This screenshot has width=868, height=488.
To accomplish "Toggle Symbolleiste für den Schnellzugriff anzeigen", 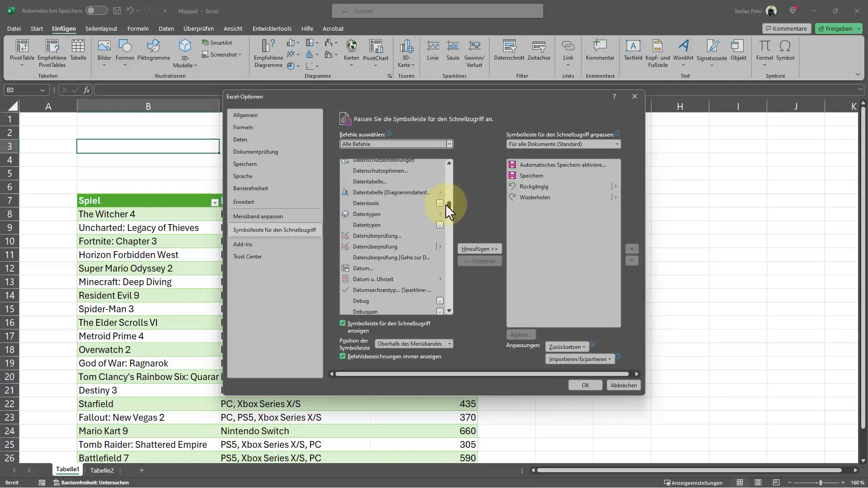I will (342, 323).
